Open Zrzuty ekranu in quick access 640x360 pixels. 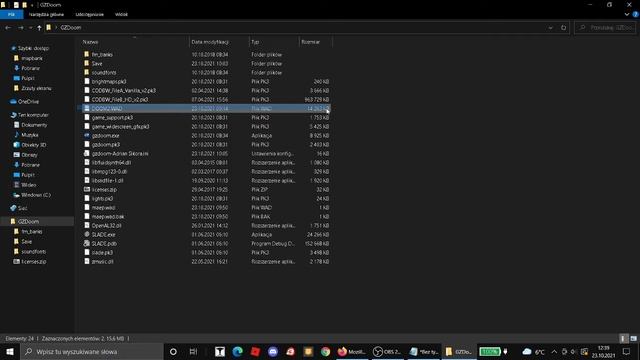click(x=36, y=88)
